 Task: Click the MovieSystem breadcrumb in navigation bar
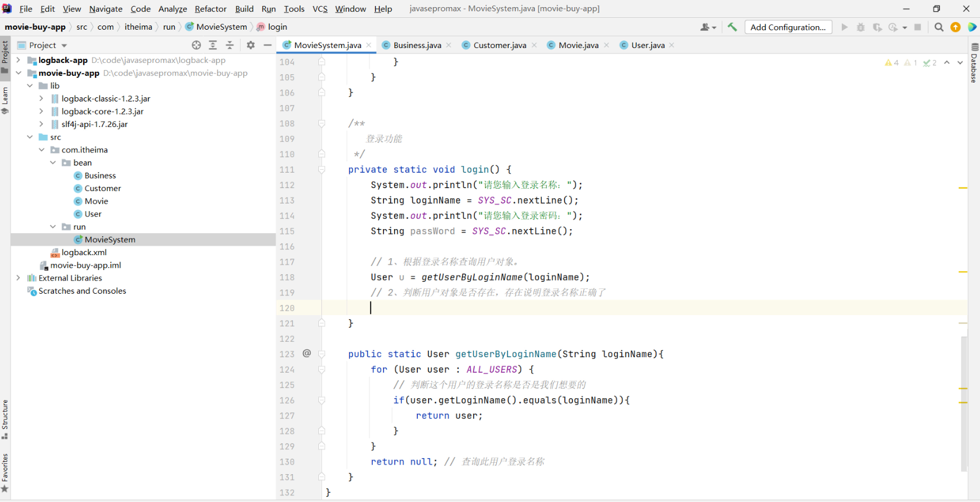(x=216, y=27)
